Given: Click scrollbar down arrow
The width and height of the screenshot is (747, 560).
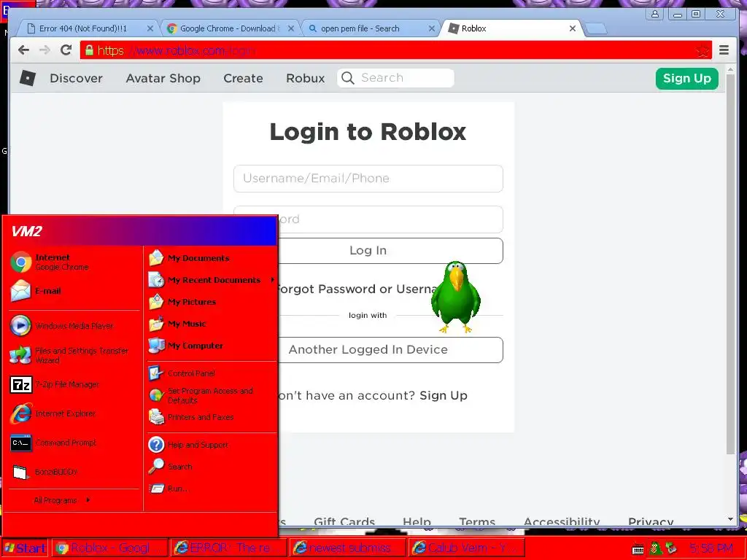Looking at the screenshot, I should [x=730, y=519].
